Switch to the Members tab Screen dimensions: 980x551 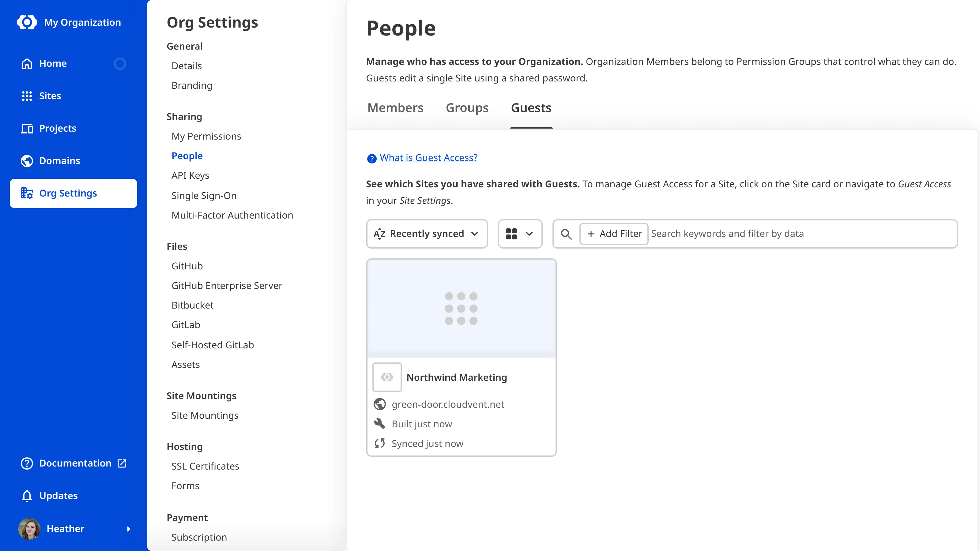(395, 108)
